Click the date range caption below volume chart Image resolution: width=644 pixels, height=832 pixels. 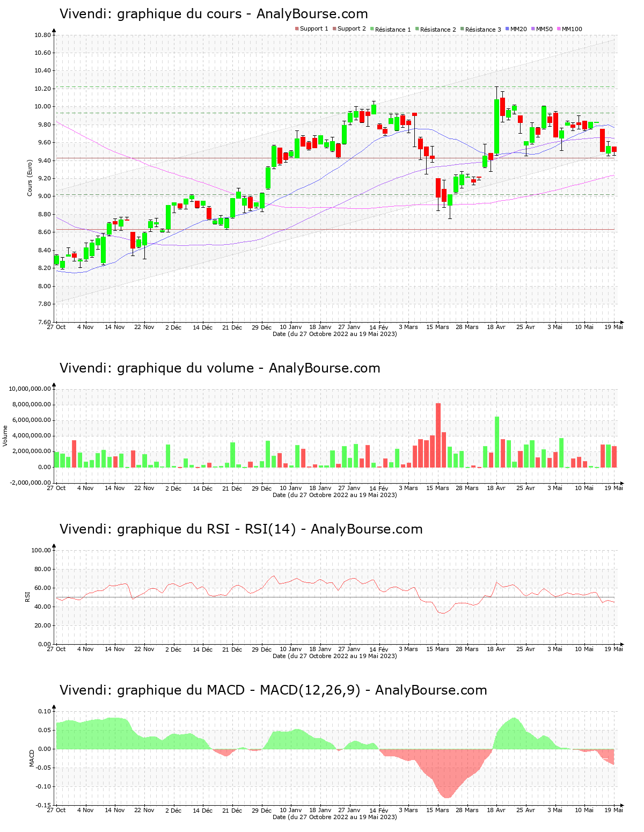click(x=335, y=495)
